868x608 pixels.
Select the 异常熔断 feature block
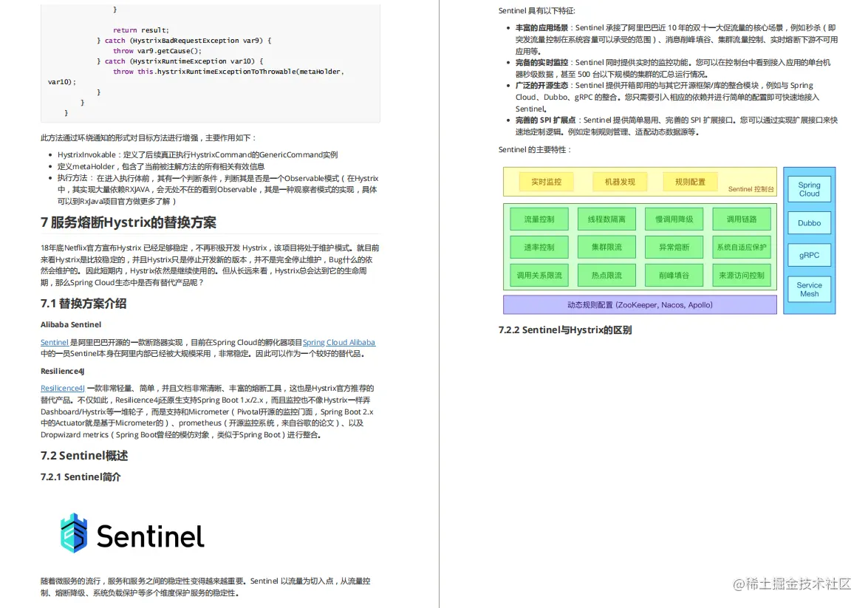(x=674, y=247)
